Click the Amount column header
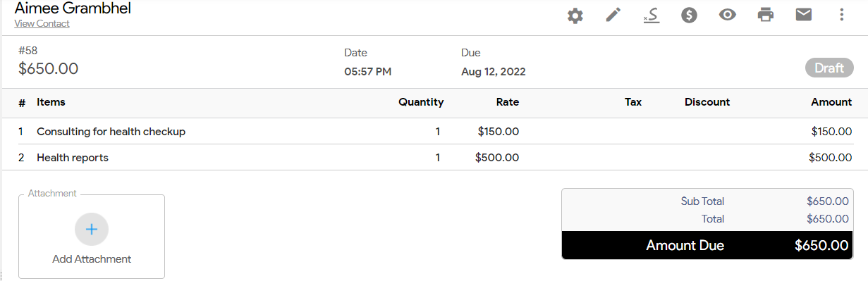 (x=831, y=102)
